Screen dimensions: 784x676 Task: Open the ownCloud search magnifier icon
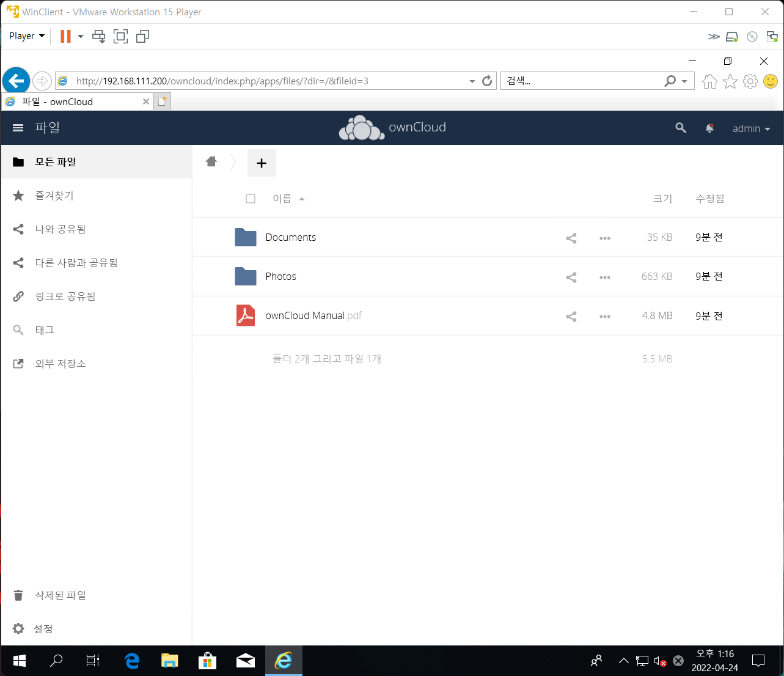681,128
